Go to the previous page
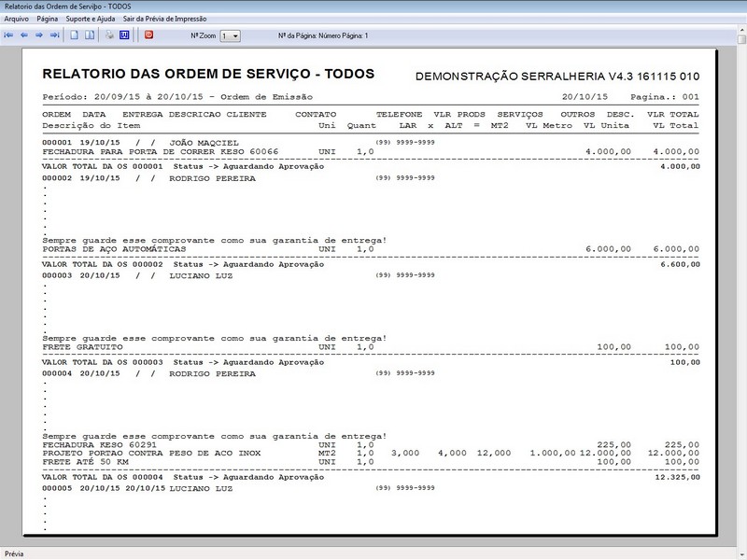The image size is (747, 560). (x=25, y=33)
